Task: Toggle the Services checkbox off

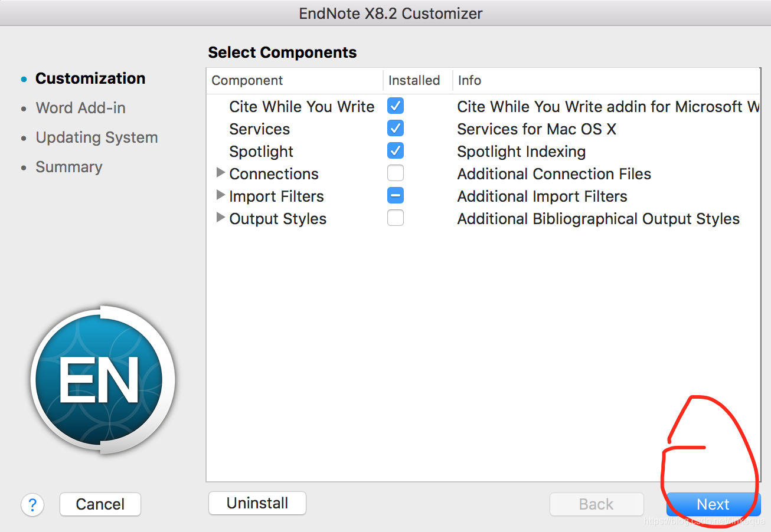Action: point(395,128)
